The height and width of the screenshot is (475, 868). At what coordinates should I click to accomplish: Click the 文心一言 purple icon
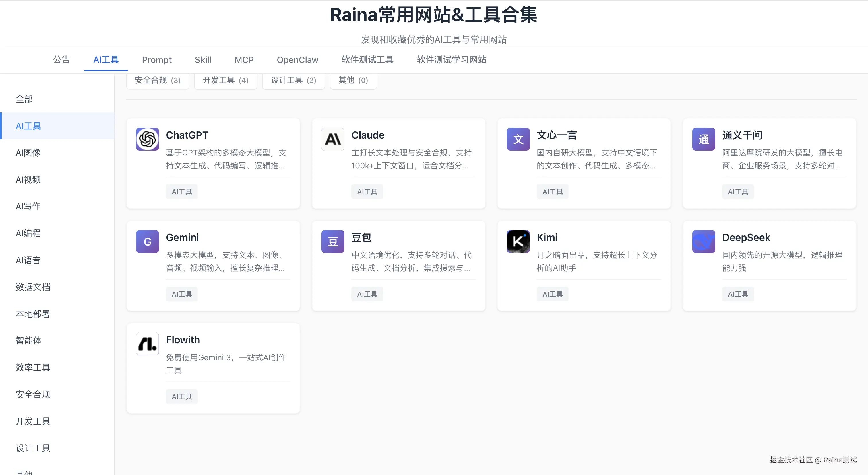(518, 139)
